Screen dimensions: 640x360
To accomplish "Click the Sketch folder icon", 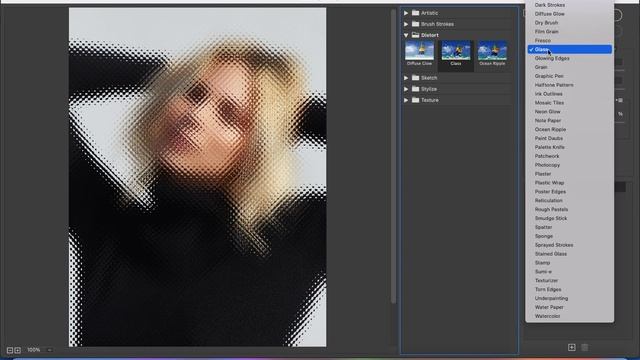I will (x=416, y=78).
